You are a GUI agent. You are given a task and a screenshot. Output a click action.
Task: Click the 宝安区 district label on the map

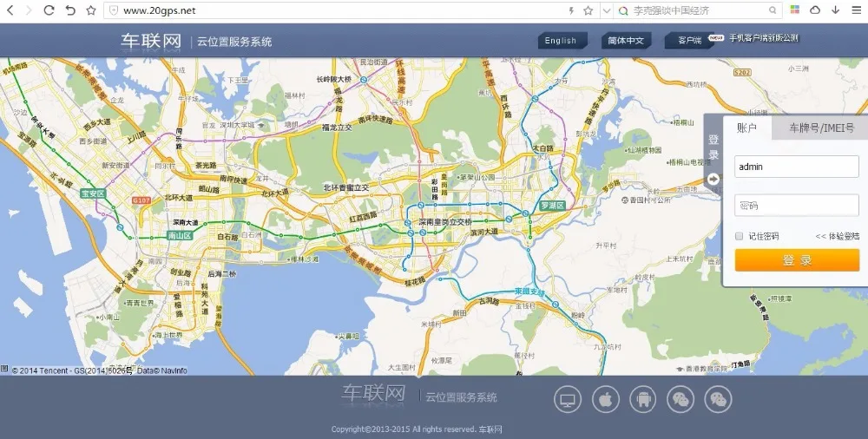pos(93,193)
